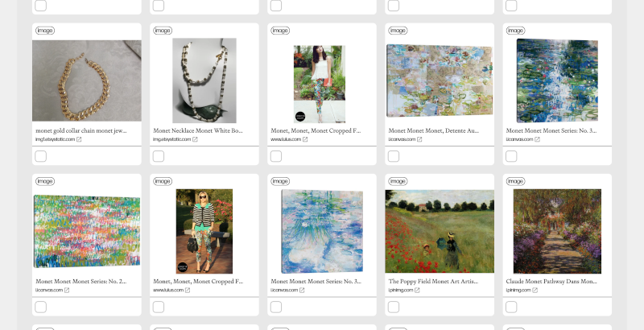Open the gold collar chain thumbnail

click(87, 80)
